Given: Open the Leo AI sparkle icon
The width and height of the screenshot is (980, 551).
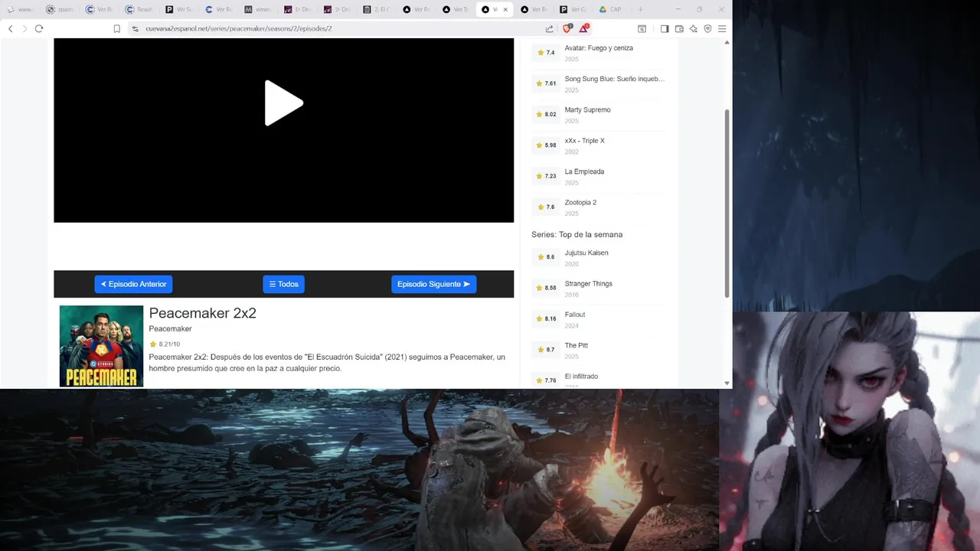Looking at the screenshot, I should (x=694, y=28).
